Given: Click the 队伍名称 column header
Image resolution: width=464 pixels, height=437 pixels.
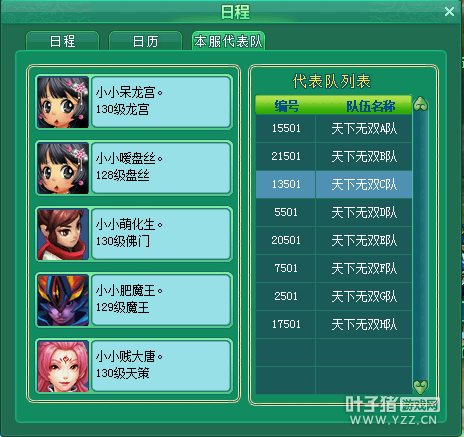Looking at the screenshot, I should [x=371, y=106].
